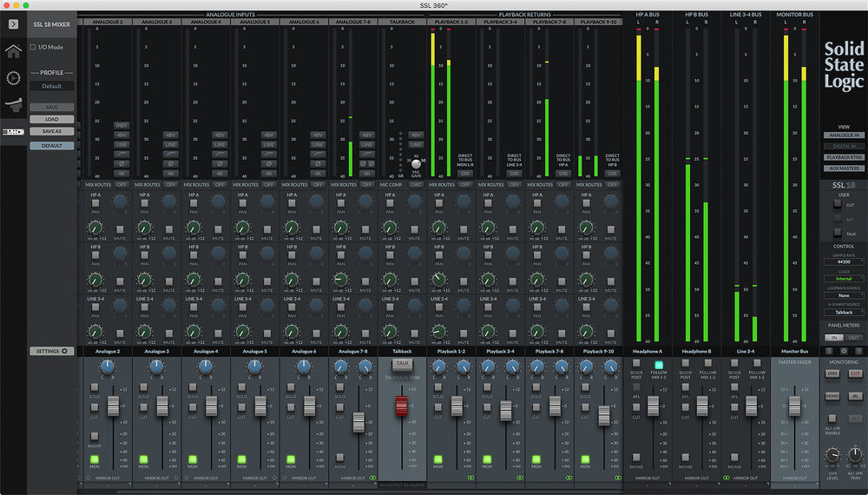Click the Save As profile button
868x495 pixels.
pyautogui.click(x=52, y=131)
